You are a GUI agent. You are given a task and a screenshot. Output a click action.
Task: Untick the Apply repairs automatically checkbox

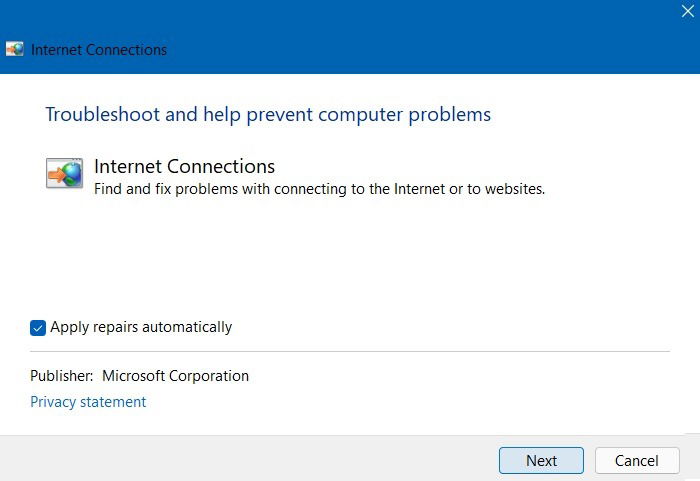coord(38,327)
